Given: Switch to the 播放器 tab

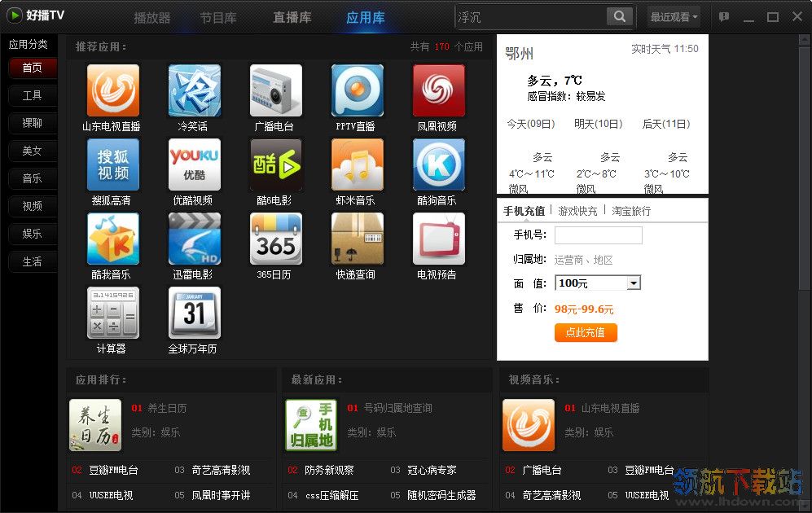Looking at the screenshot, I should coord(151,18).
